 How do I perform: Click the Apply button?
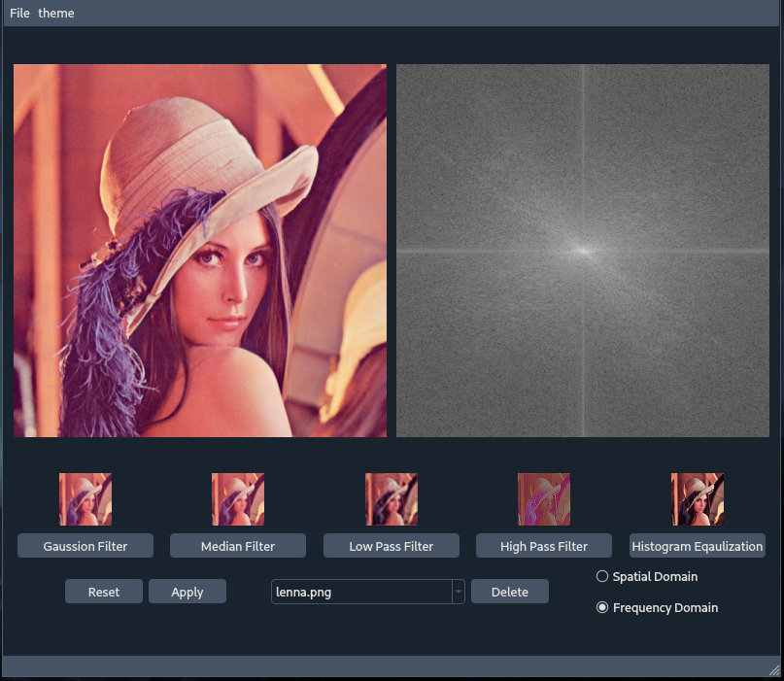(x=187, y=592)
